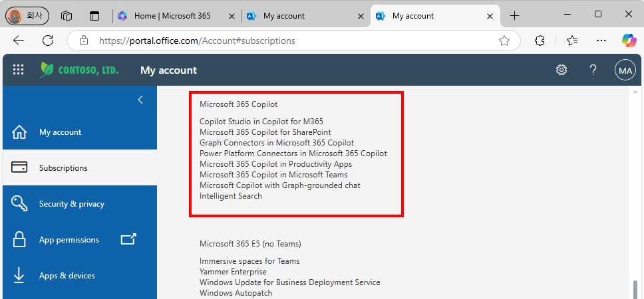Add page to favorites with star icon

[x=504, y=41]
